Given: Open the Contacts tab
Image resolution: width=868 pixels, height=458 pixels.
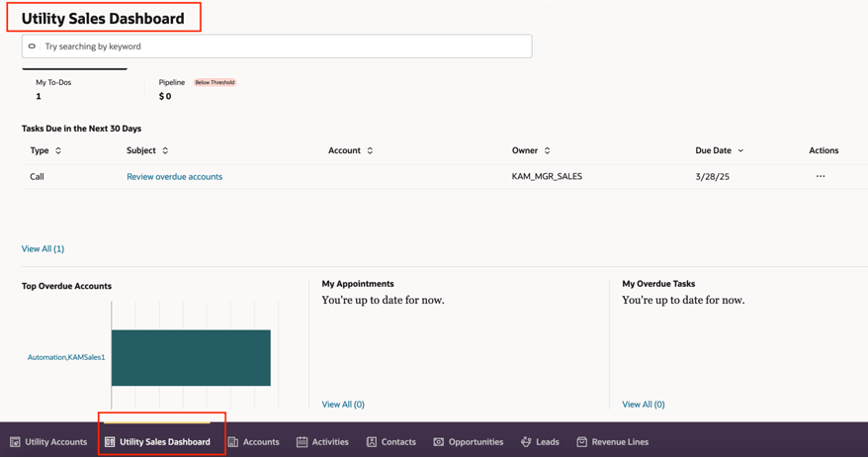Looking at the screenshot, I should [391, 442].
